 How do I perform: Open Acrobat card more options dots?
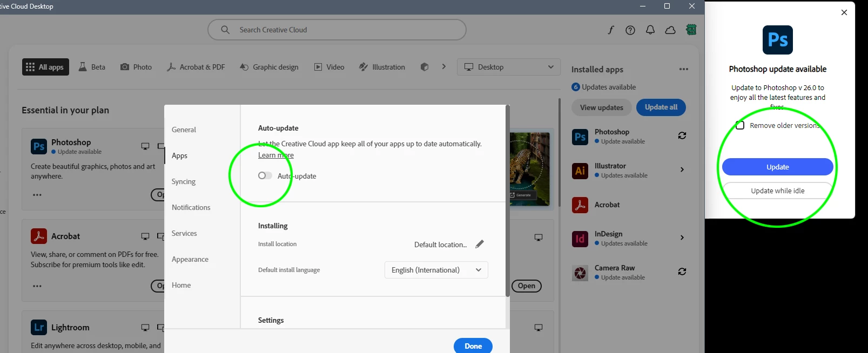click(37, 286)
